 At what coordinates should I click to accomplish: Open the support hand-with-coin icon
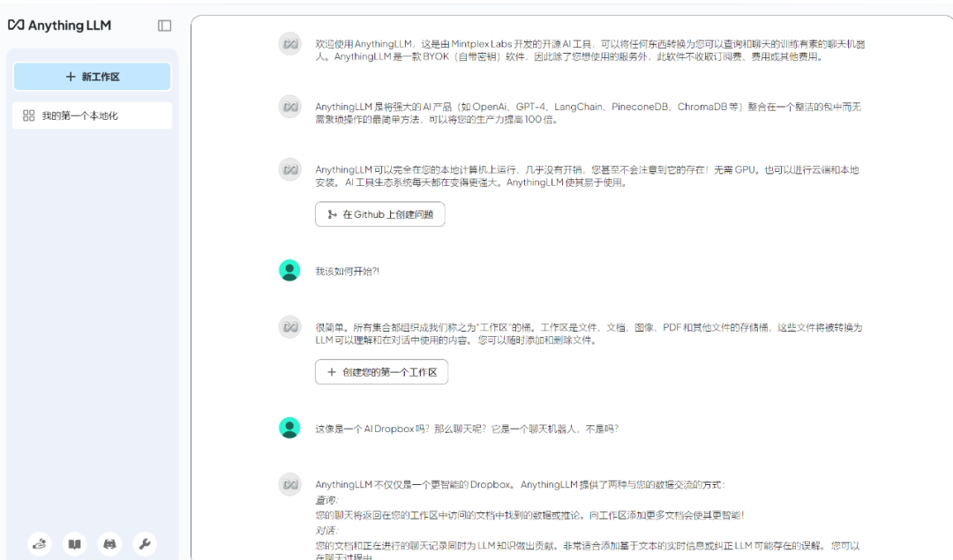40,543
